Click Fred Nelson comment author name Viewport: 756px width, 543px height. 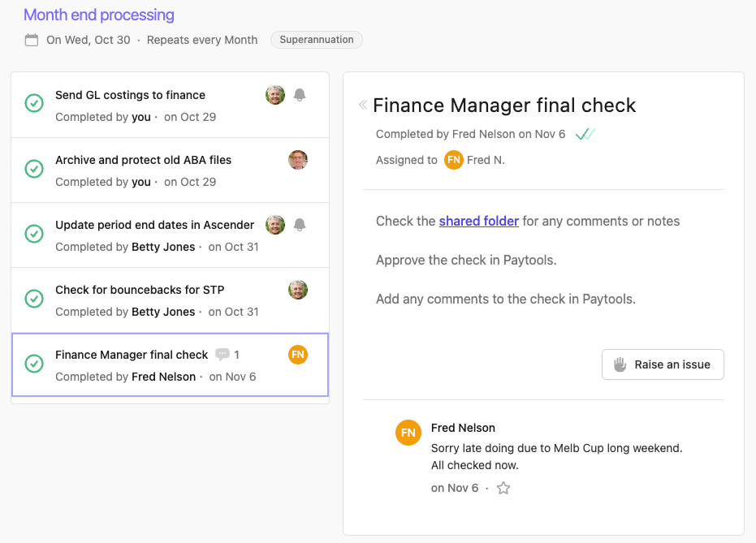click(463, 428)
